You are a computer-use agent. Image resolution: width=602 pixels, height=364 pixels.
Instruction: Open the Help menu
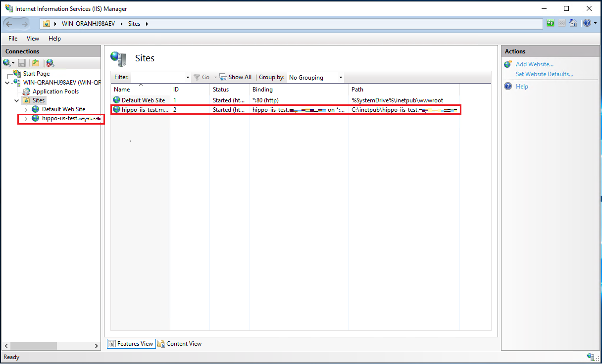[x=54, y=39]
